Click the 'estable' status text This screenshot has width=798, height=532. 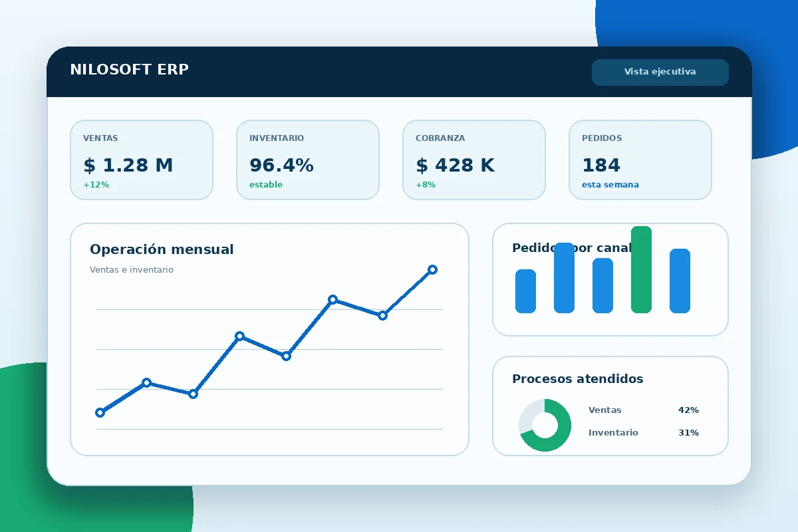(266, 185)
